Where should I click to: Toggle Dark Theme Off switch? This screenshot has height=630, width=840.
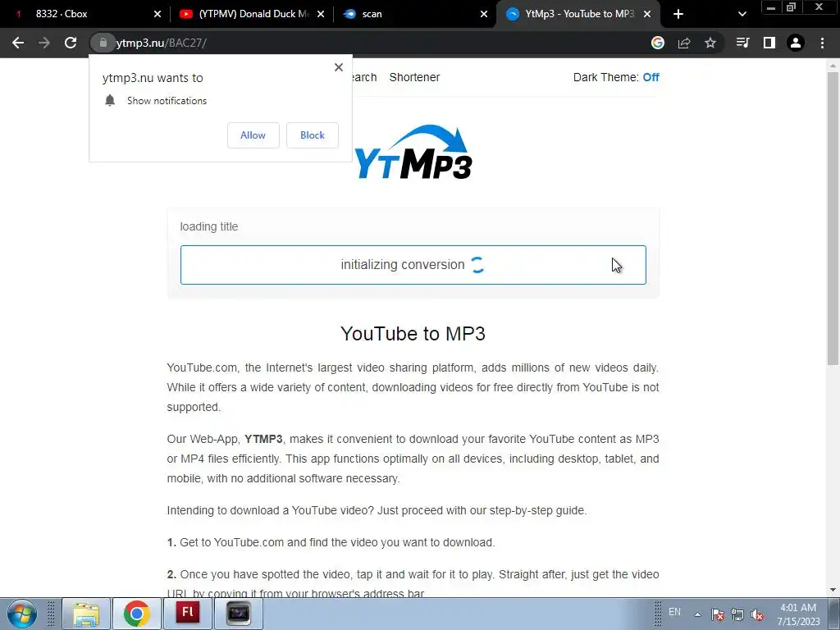click(651, 77)
